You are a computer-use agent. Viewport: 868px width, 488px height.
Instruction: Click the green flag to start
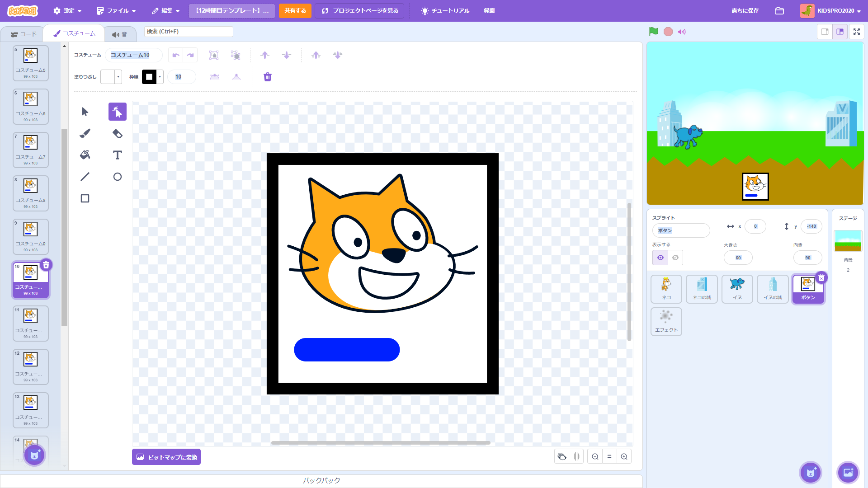point(653,32)
